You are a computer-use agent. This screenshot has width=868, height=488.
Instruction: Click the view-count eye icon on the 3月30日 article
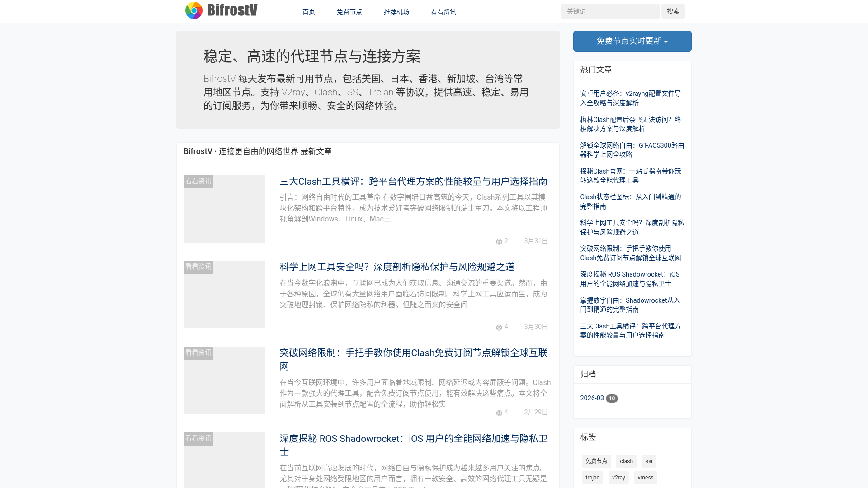click(499, 328)
